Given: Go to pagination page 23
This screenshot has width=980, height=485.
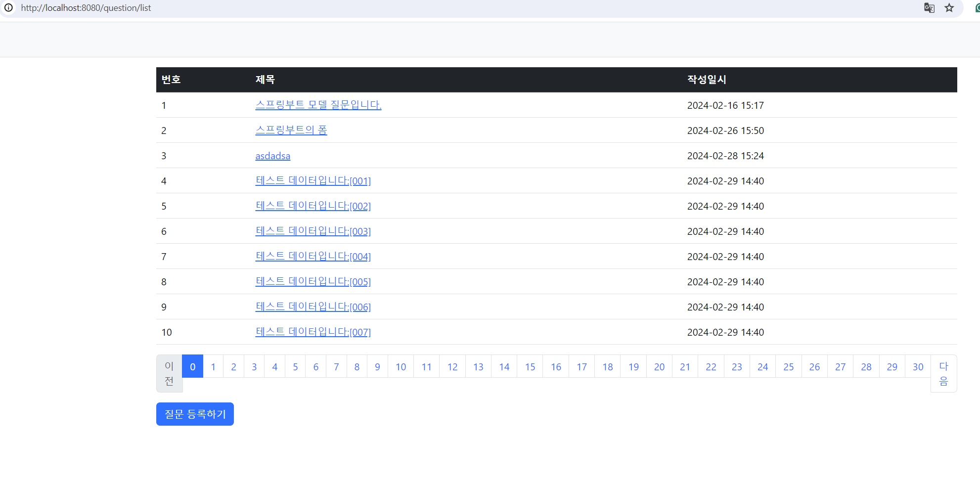Looking at the screenshot, I should coord(737,366).
